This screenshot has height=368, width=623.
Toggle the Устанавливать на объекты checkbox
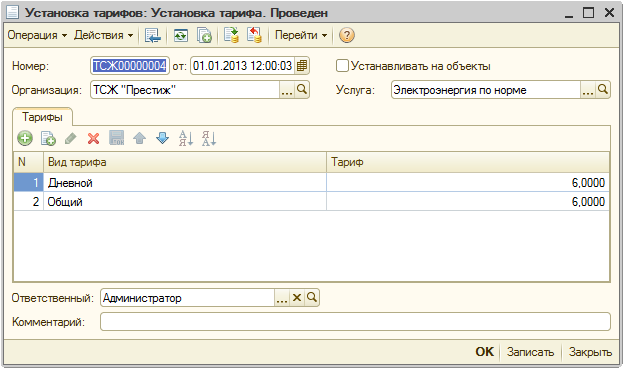click(342, 66)
